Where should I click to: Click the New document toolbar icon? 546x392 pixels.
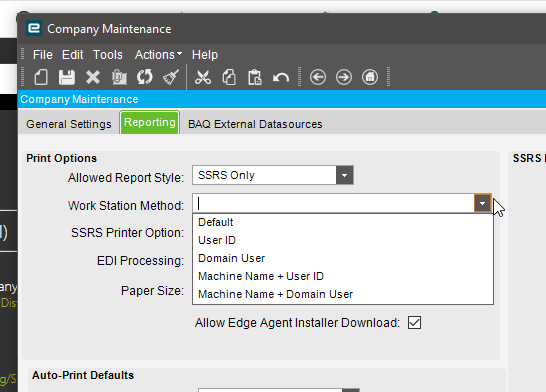[41, 77]
